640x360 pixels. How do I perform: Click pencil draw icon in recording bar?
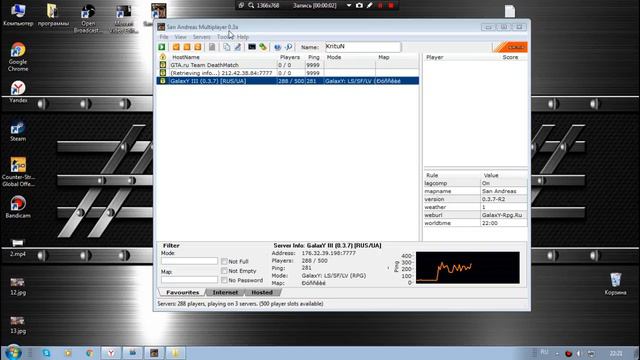369,5
